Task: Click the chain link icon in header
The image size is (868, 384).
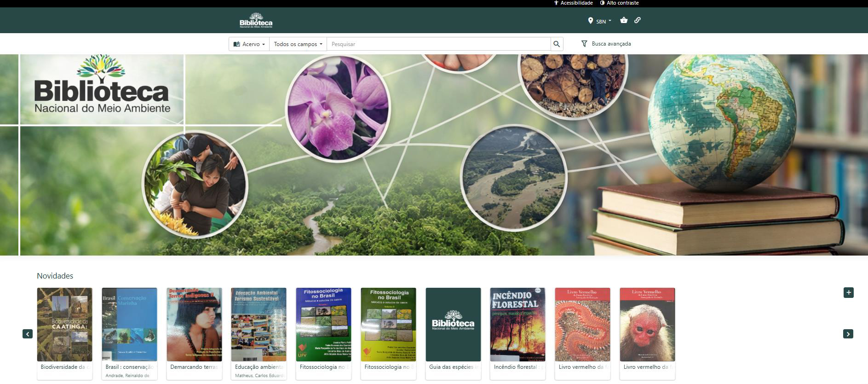Action: coord(638,20)
